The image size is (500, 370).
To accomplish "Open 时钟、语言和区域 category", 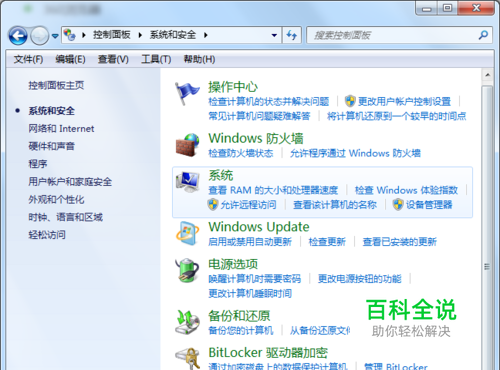I will [65, 217].
